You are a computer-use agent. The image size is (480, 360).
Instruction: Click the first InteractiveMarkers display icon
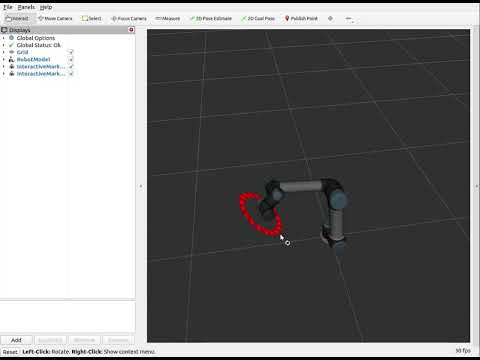point(11,67)
